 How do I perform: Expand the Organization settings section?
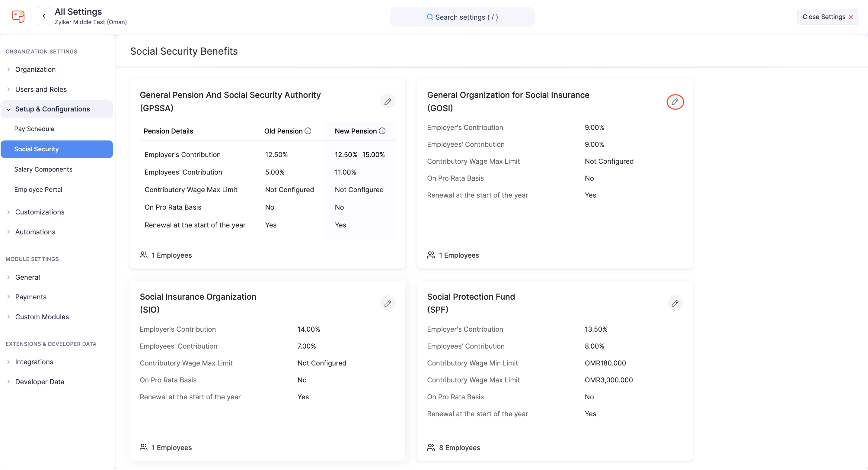tap(35, 69)
